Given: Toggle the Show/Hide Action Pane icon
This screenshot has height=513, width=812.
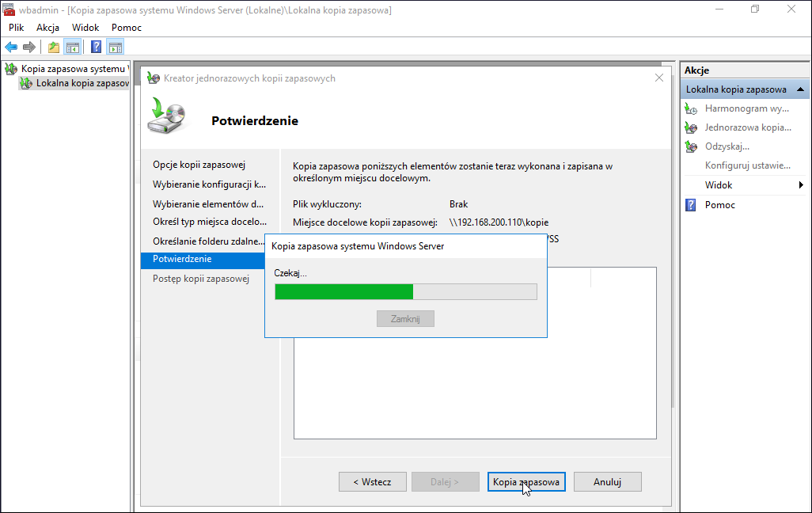Looking at the screenshot, I should point(116,47).
